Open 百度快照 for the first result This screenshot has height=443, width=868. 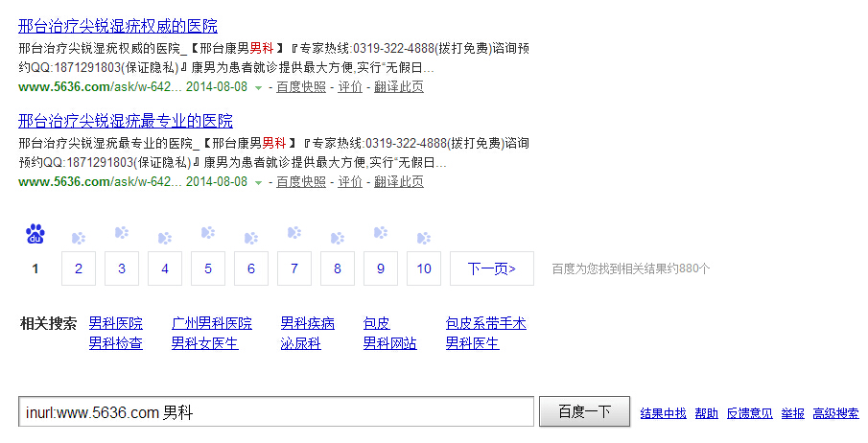[x=301, y=87]
